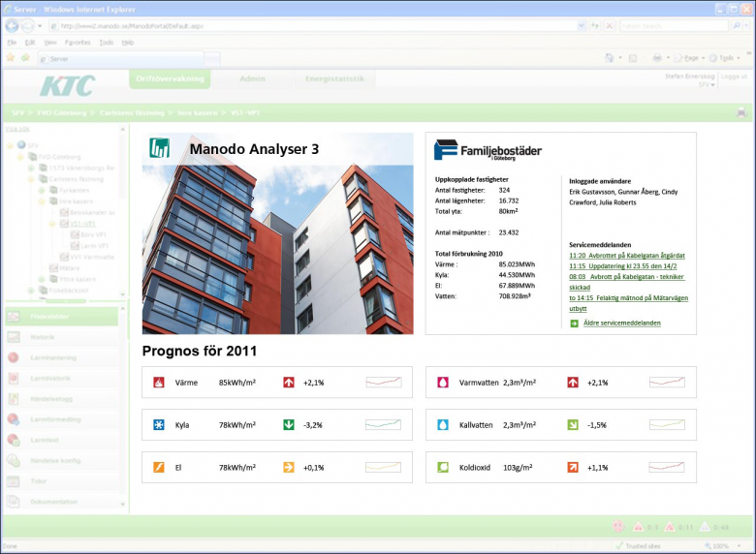Screen dimensions: 756x554
Task: Open the browser Page dropdown
Action: [690, 58]
